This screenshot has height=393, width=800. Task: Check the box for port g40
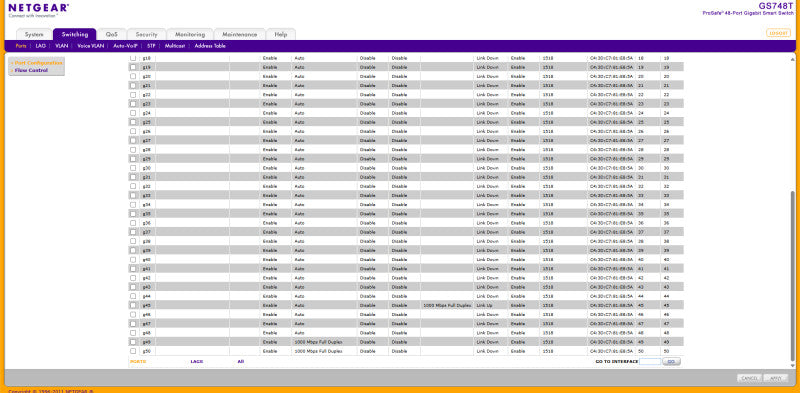point(133,259)
